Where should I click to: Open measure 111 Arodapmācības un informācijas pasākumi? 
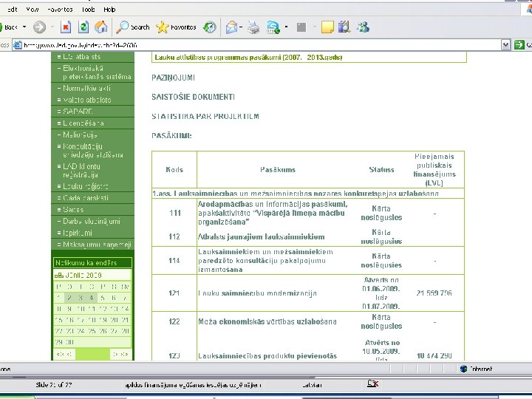(x=273, y=213)
